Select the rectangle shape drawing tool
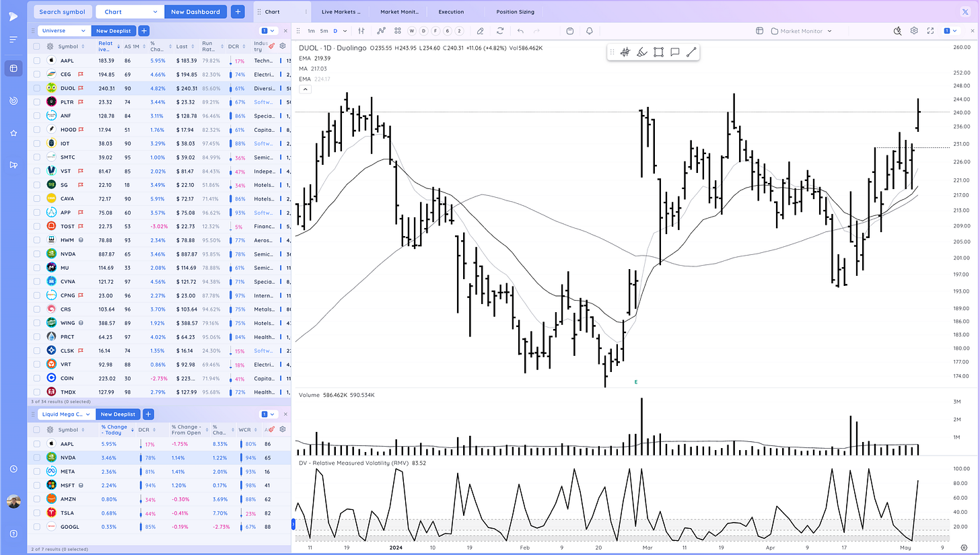The width and height of the screenshot is (980, 555). pos(658,52)
